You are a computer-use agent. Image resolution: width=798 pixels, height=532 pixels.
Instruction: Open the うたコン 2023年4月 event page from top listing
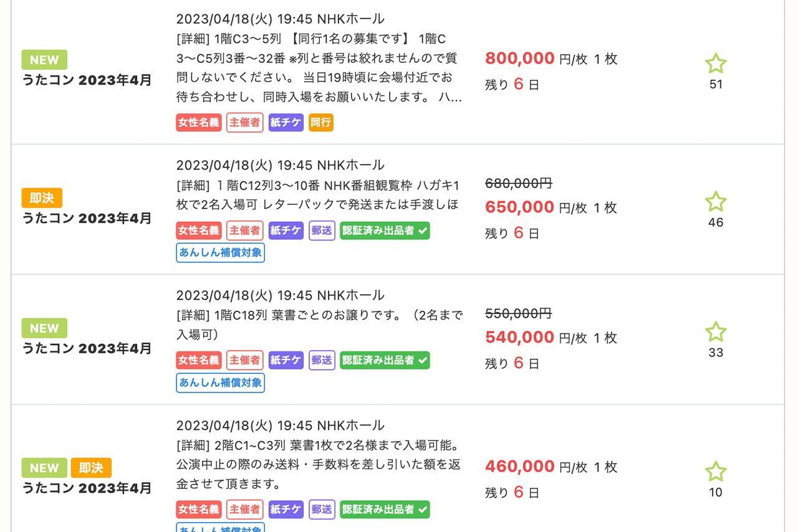point(87,80)
